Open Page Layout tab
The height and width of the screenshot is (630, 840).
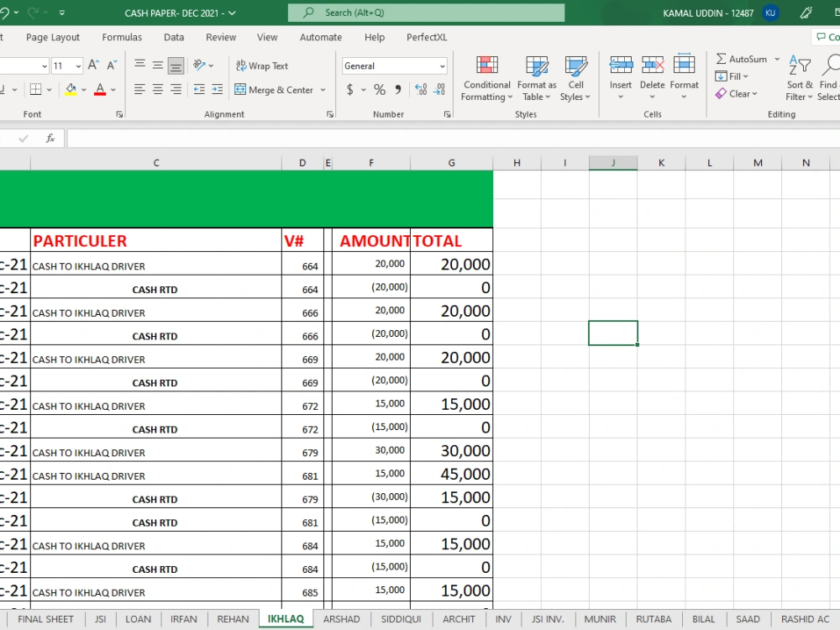[x=53, y=37]
